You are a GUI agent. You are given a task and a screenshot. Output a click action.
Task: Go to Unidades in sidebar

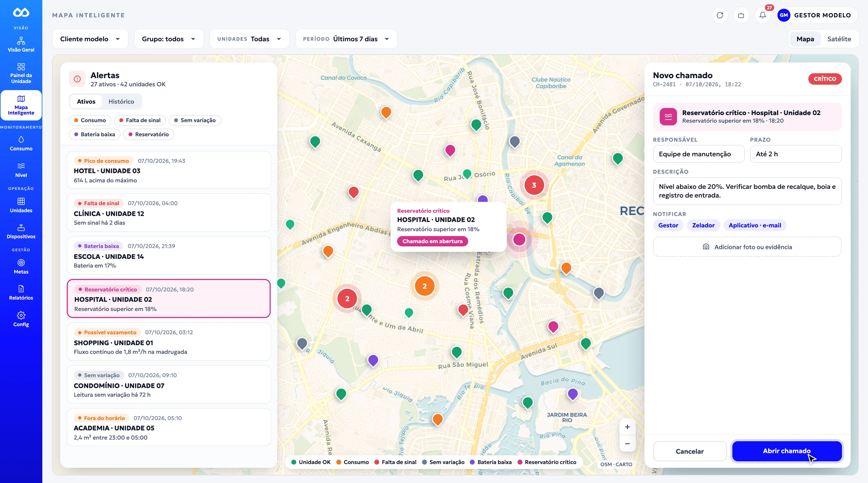[x=21, y=205]
